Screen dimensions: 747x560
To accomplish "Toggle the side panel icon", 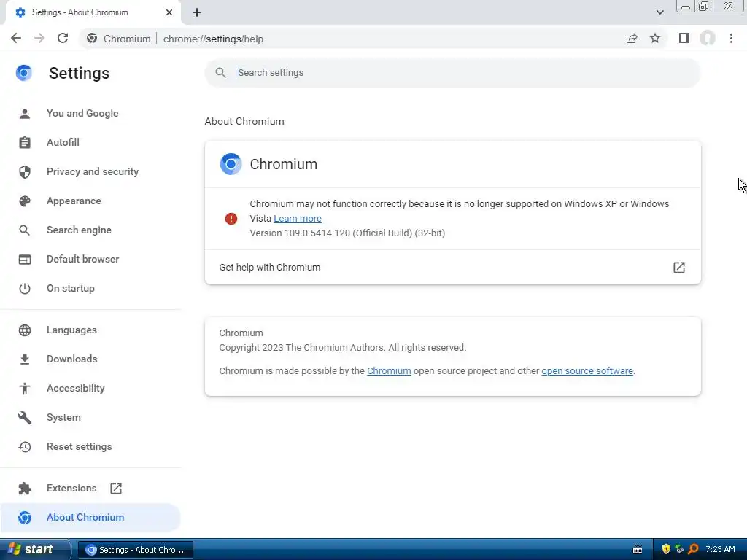I will 684,38.
